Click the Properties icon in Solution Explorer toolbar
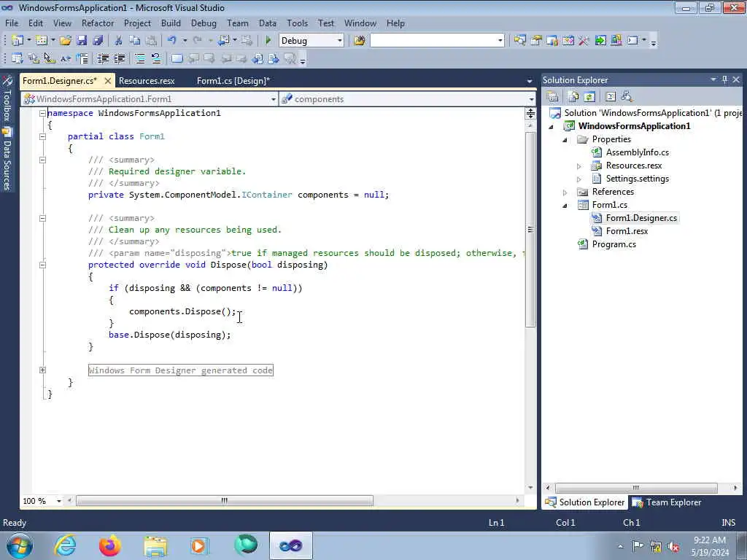This screenshot has height=560, width=747. click(553, 97)
